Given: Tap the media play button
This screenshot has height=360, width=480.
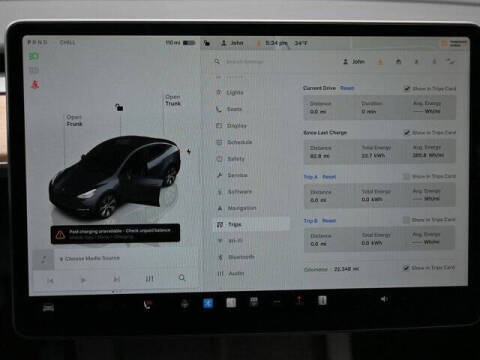Looking at the screenshot, I should (83, 280).
